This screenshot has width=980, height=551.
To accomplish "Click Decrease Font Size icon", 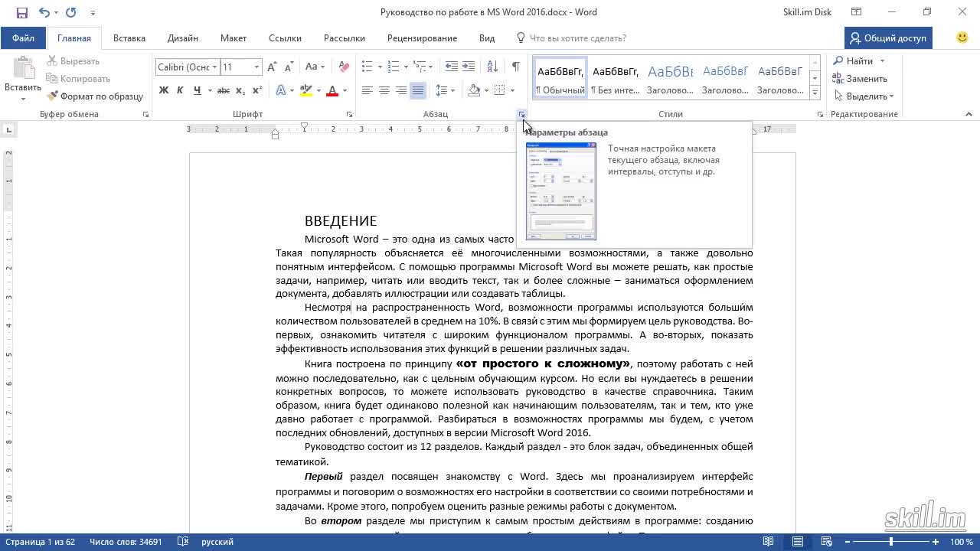I will tap(289, 67).
